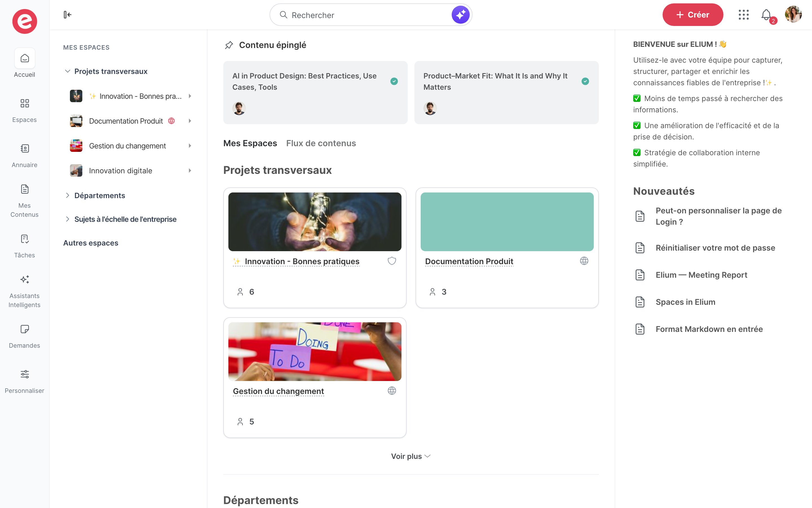Open the Demandes note icon
This screenshot has width=812, height=508.
point(25,329)
